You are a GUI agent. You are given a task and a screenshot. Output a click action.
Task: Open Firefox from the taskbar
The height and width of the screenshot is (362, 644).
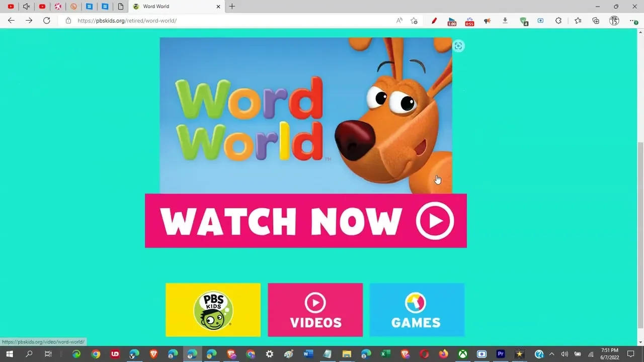coord(443,354)
